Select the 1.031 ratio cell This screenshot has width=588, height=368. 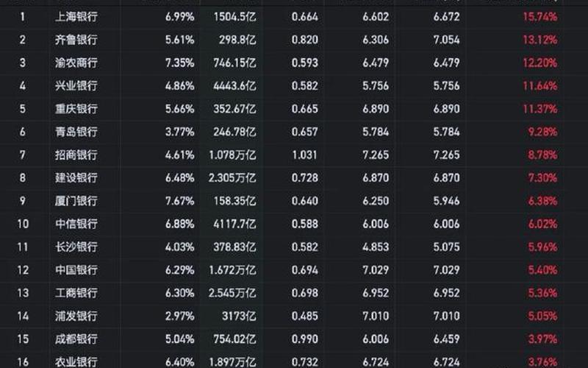point(304,155)
